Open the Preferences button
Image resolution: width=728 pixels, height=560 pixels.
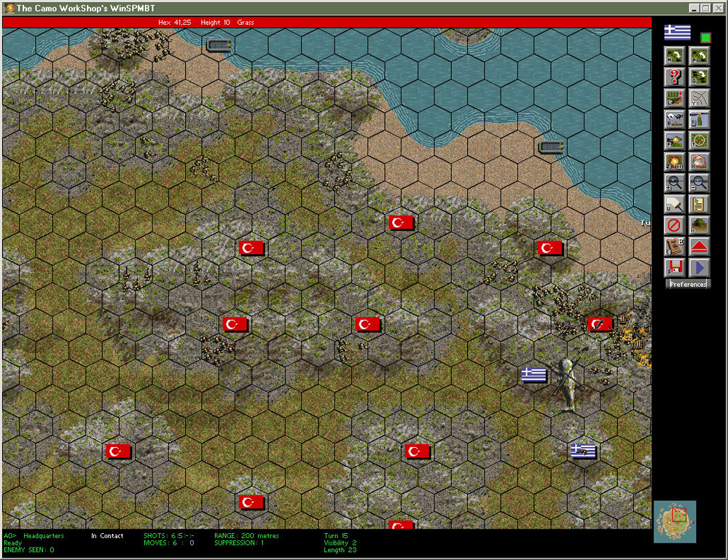(x=688, y=284)
